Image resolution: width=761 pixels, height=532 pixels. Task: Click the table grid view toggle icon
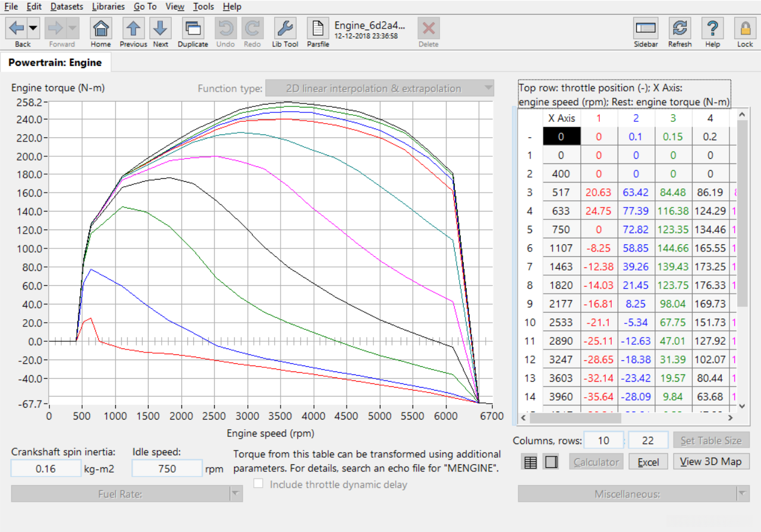[x=530, y=462]
